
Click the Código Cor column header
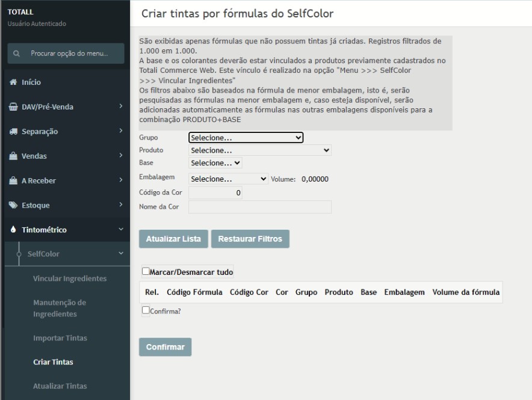(249, 292)
